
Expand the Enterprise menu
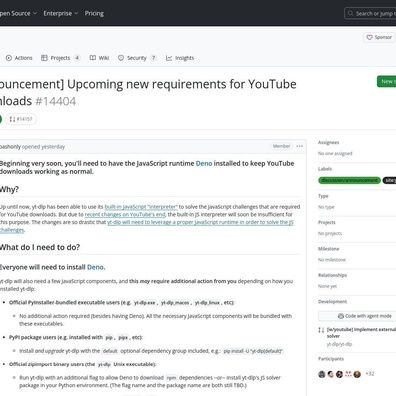[61, 13]
